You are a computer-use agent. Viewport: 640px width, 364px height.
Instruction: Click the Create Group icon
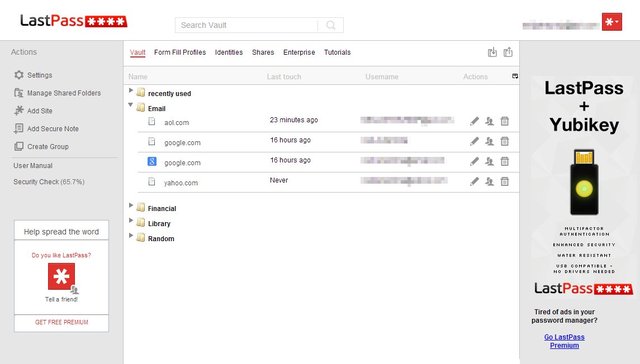tap(19, 146)
